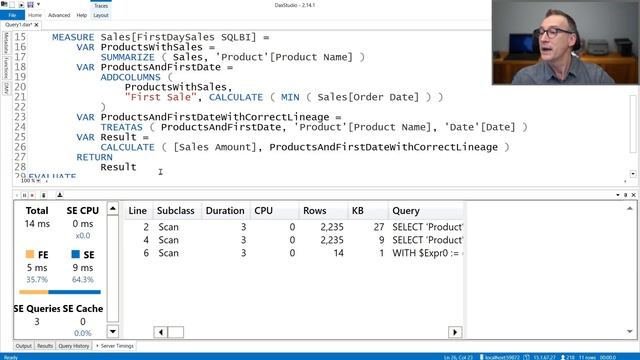Clear the server timings results

point(44,195)
